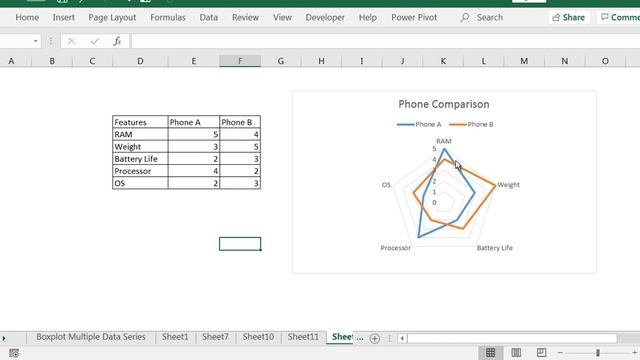
Task: Click the zoom slider handle
Action: click(598, 353)
